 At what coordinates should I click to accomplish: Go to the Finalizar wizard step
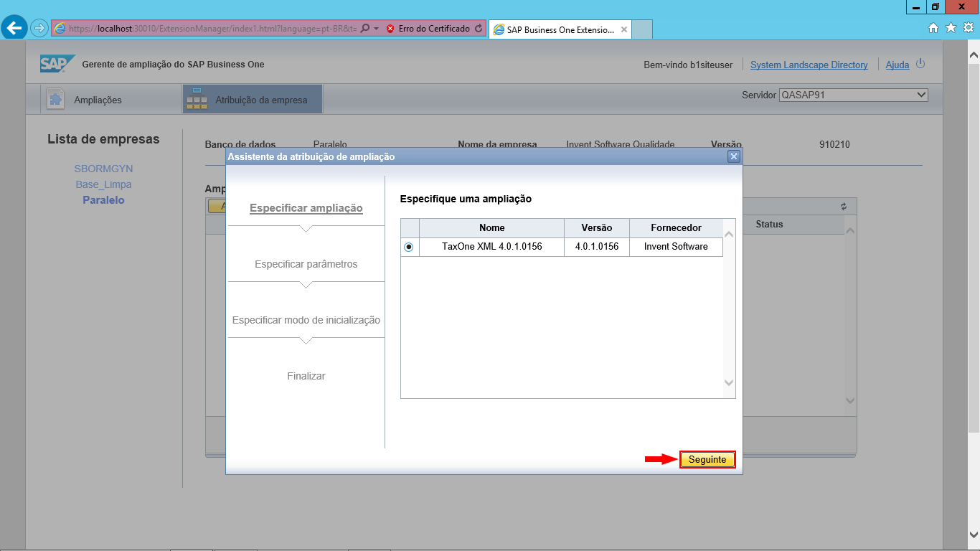pyautogui.click(x=306, y=376)
